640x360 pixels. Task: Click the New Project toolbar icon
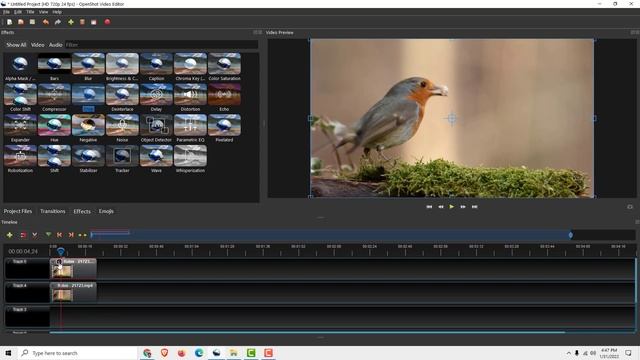tap(9, 22)
